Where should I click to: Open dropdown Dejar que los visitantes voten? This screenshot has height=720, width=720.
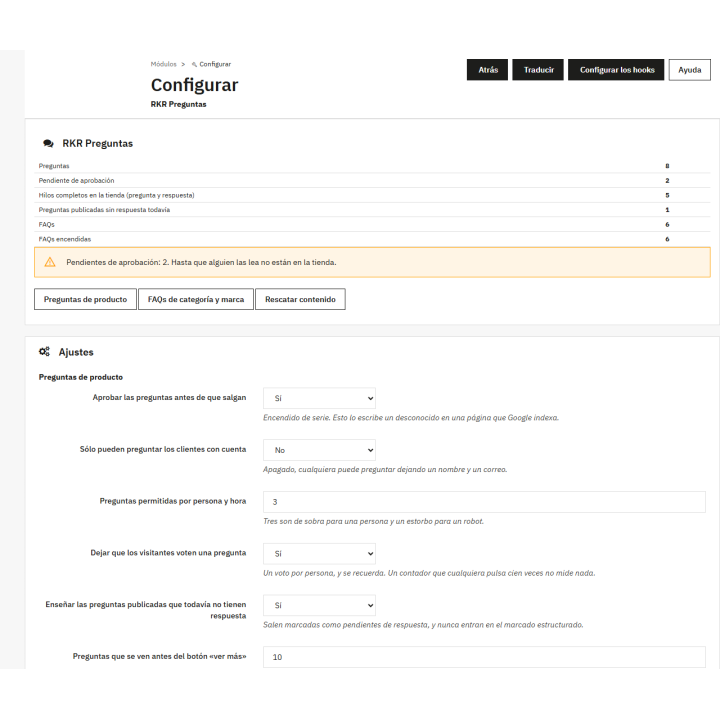319,554
